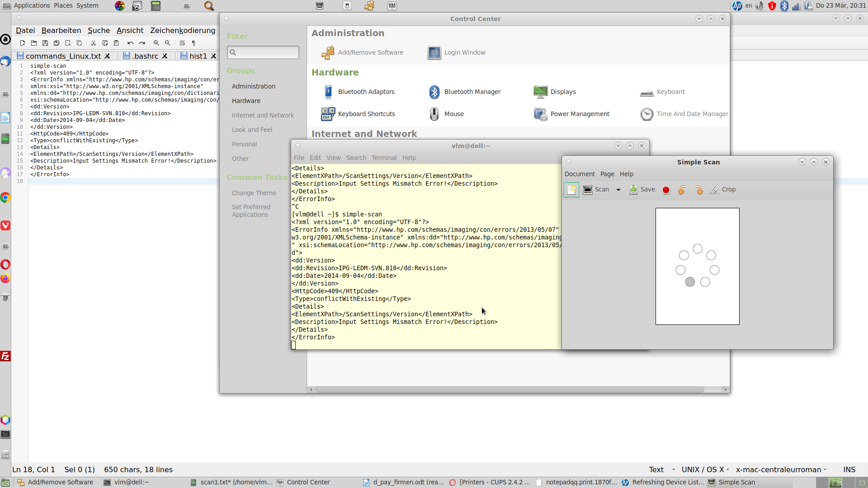Open Time And Date Manager
868x488 pixels.
(684, 114)
